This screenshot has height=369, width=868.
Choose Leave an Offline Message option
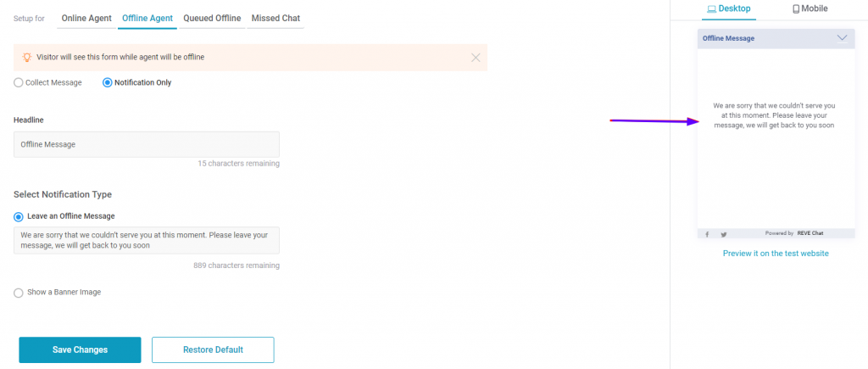[x=19, y=216]
